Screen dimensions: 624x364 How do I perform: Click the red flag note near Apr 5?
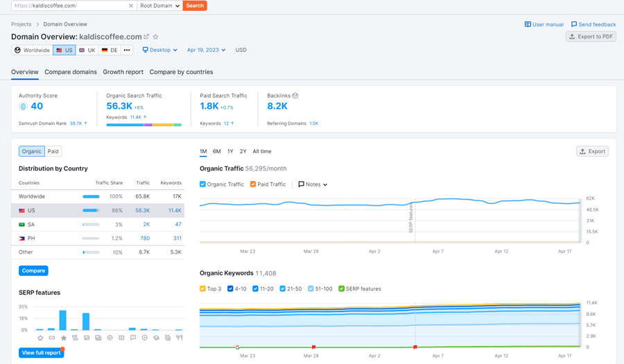coord(415,347)
